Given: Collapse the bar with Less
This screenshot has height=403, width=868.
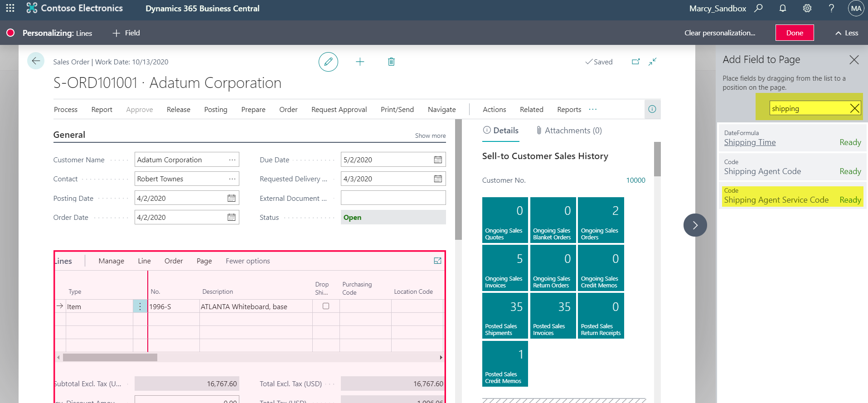Looking at the screenshot, I should (847, 33).
